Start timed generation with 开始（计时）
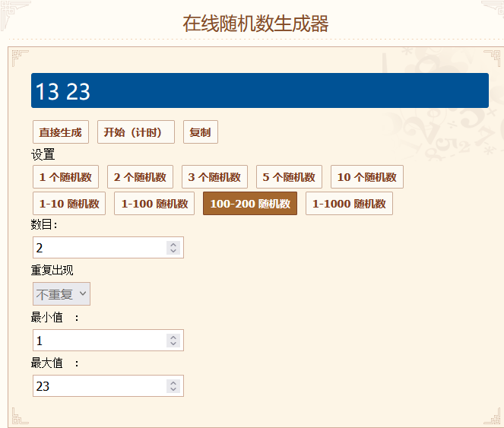 [x=136, y=132]
